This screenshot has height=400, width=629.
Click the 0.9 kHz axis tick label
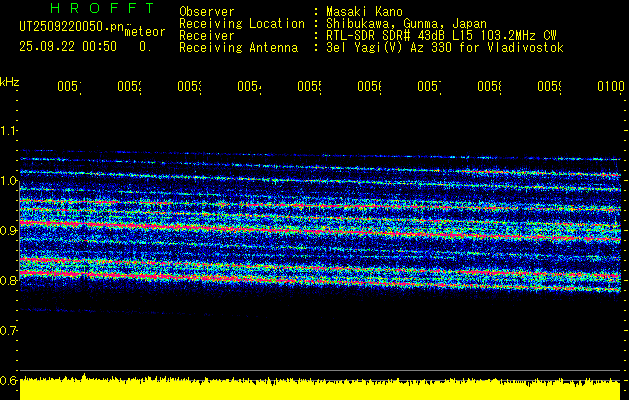click(x=8, y=230)
